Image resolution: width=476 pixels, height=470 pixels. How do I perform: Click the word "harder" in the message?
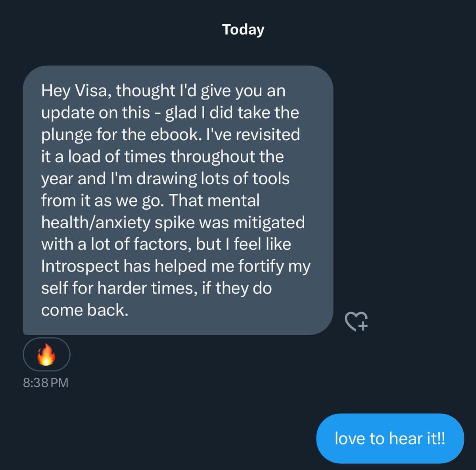(122, 288)
